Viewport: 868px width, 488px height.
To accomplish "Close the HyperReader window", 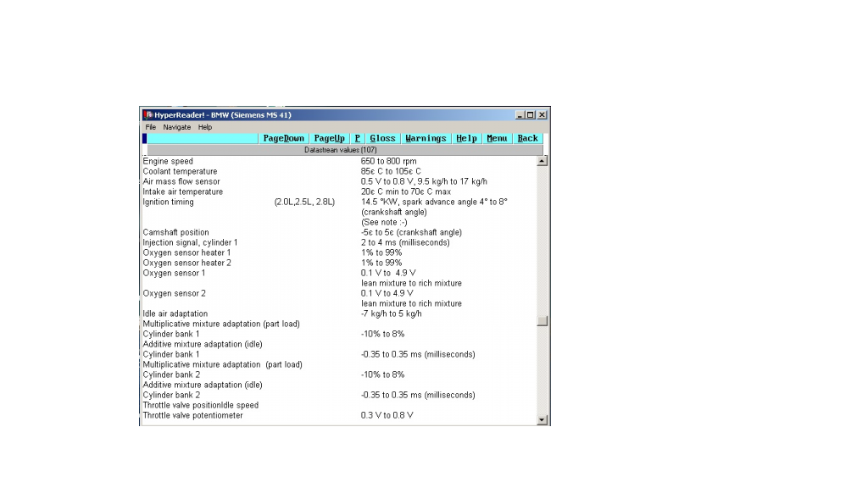I will pos(542,115).
